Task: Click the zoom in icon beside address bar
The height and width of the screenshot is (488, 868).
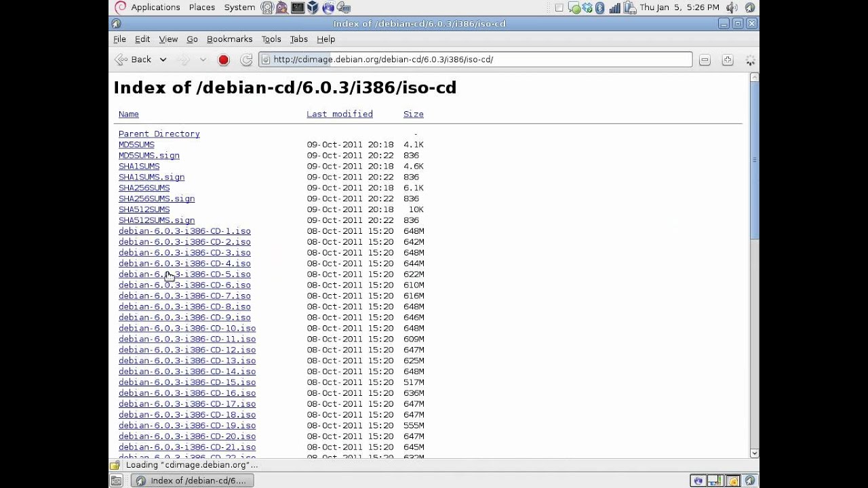Action: pos(727,60)
